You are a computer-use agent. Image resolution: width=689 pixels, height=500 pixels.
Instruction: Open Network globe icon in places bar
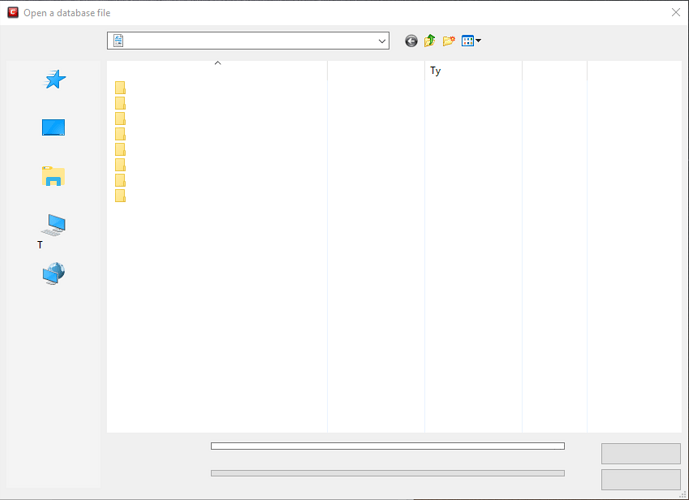tap(54, 273)
